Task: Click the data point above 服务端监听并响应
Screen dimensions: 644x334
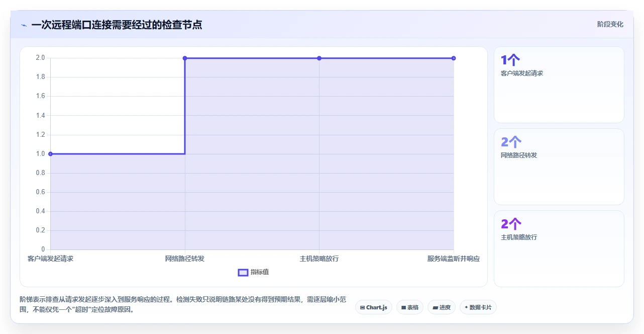Action: [454, 58]
